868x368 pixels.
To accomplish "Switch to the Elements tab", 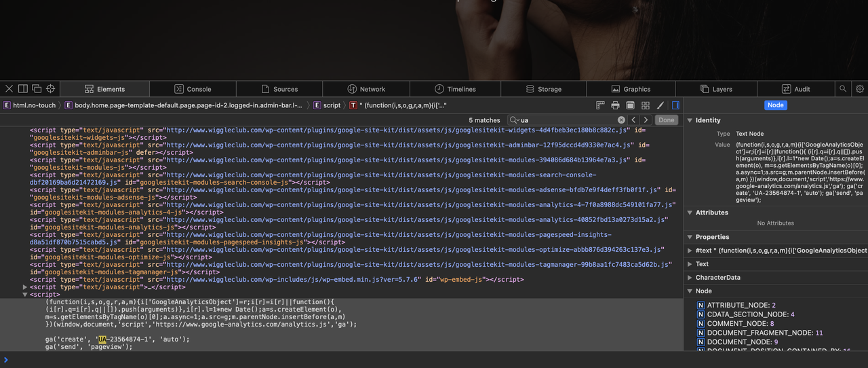I will pyautogui.click(x=104, y=89).
